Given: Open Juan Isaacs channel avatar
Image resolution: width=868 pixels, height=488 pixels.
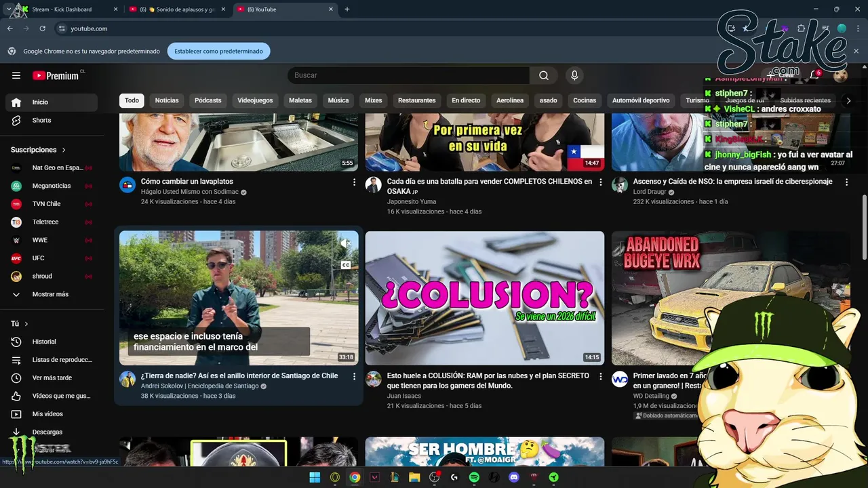Looking at the screenshot, I should tap(374, 379).
